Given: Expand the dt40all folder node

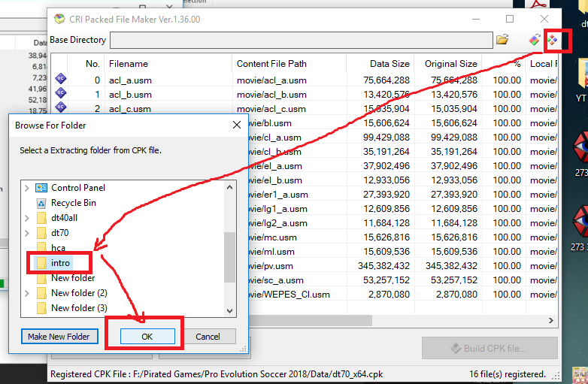Looking at the screenshot, I should click(x=26, y=218).
